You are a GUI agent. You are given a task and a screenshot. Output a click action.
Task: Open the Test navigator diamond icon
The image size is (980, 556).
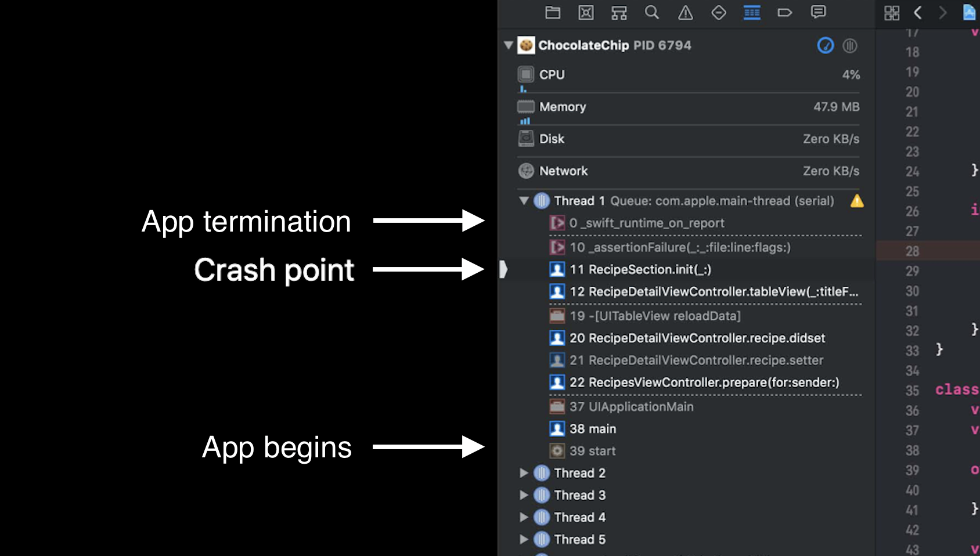pos(718,12)
